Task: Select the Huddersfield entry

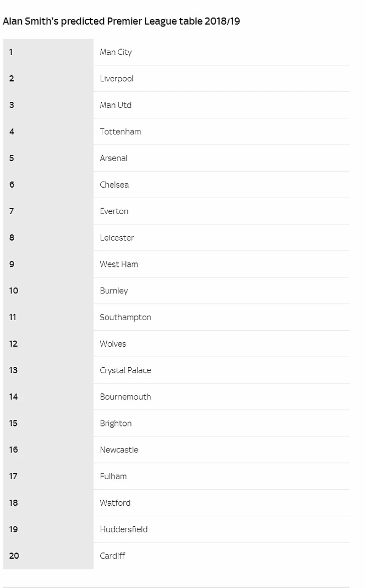Action: coord(123,529)
